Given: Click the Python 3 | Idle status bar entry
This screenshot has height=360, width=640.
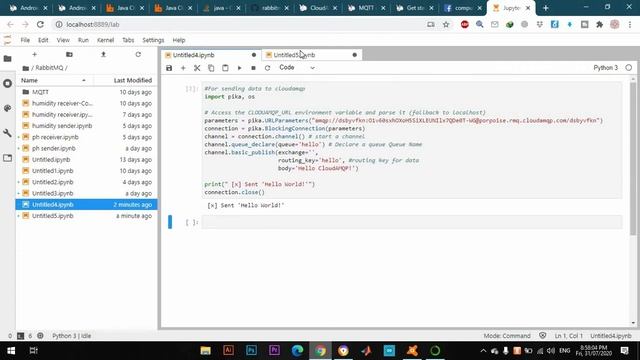Looking at the screenshot, I should [71, 336].
